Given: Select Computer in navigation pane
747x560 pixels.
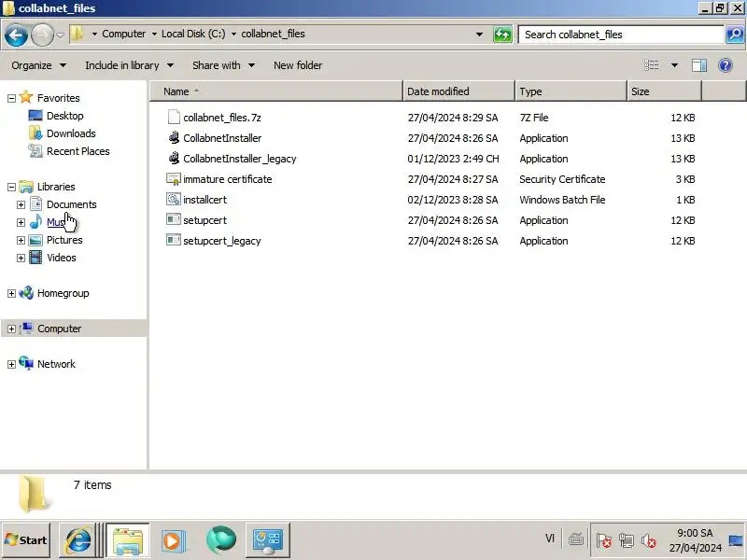Looking at the screenshot, I should coord(59,329).
